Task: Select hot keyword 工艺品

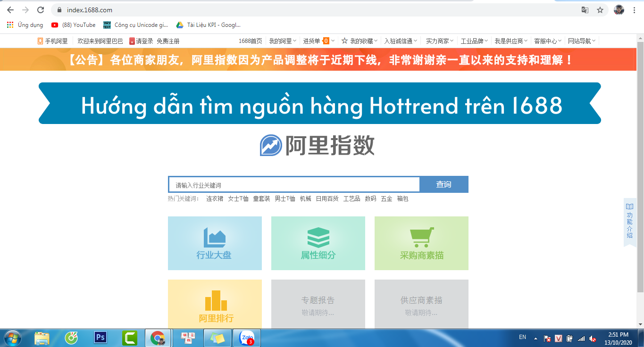Action: pyautogui.click(x=352, y=199)
